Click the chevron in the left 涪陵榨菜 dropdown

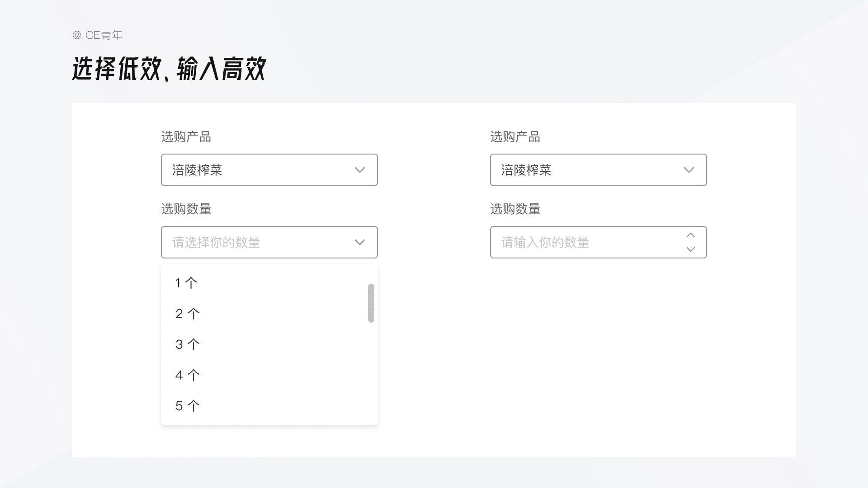point(360,170)
